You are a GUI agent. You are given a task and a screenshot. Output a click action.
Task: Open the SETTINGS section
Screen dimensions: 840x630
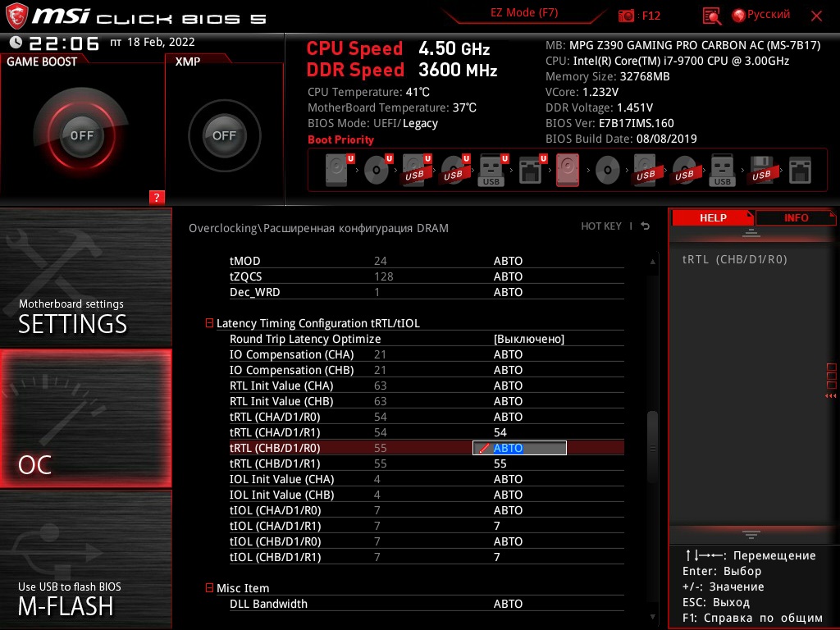tap(85, 277)
